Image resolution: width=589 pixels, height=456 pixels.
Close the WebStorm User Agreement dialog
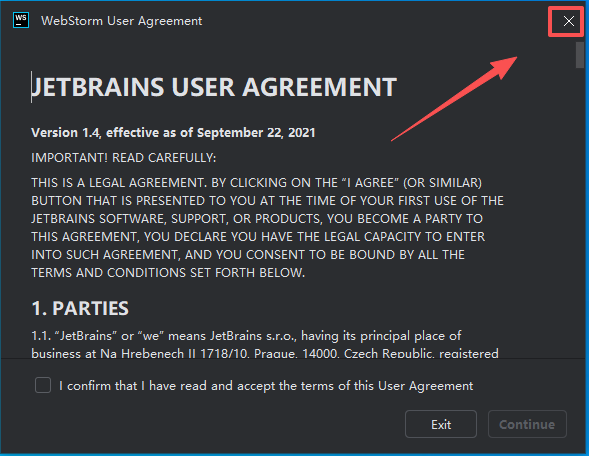(x=569, y=21)
